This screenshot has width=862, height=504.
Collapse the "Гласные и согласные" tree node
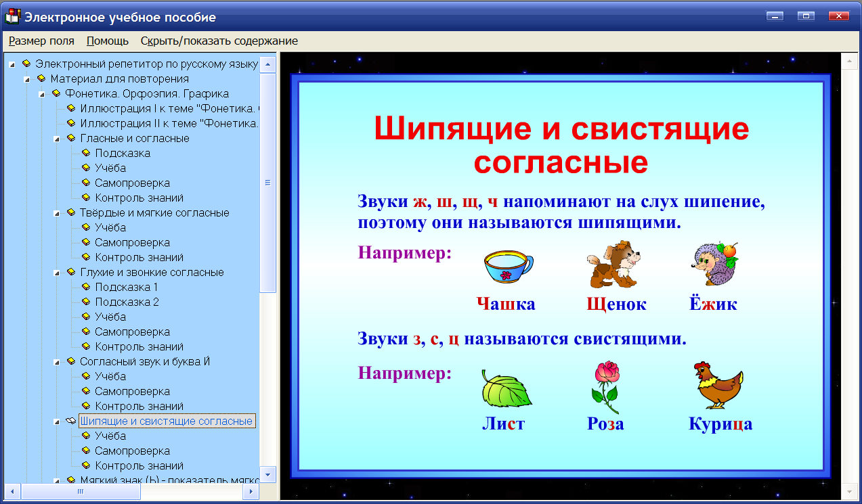tap(58, 138)
